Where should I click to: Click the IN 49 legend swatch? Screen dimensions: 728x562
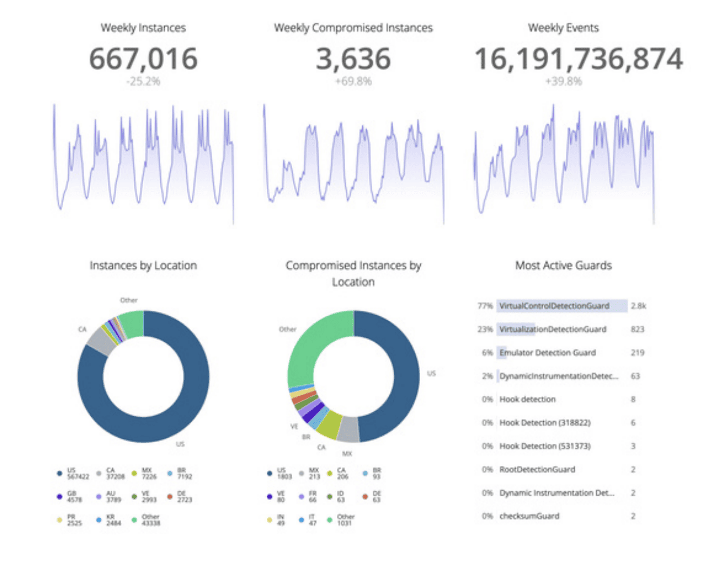(x=269, y=520)
